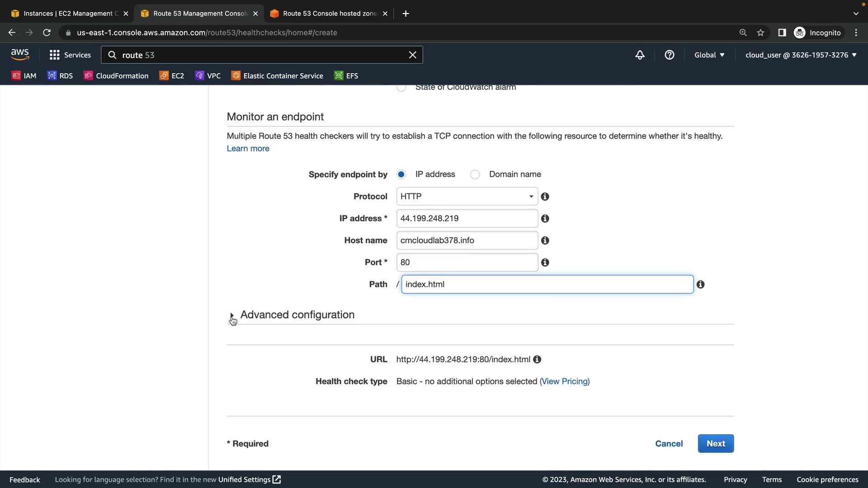Click info icon next to Protocol
The width and height of the screenshot is (868, 488).
[545, 197]
